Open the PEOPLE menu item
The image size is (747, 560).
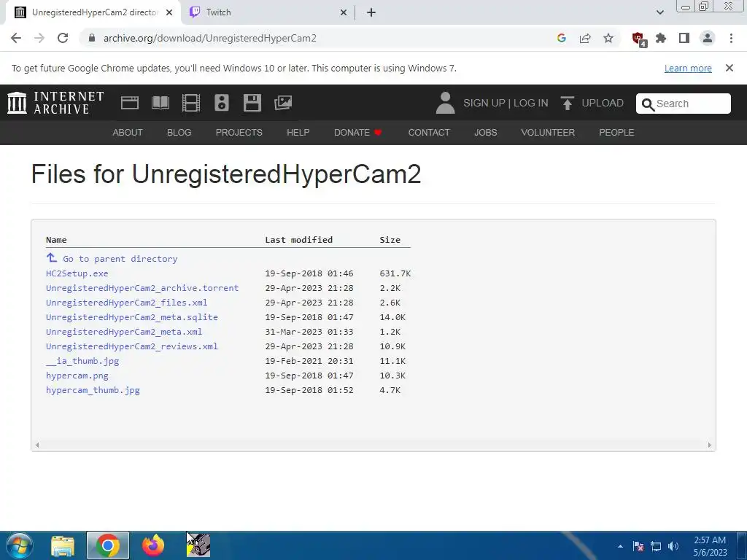pos(616,133)
